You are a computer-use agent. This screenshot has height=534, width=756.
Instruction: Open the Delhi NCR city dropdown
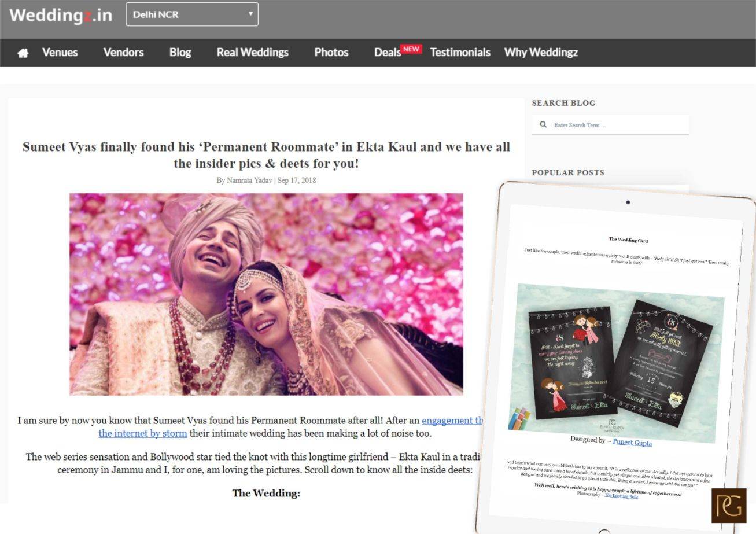click(x=191, y=14)
